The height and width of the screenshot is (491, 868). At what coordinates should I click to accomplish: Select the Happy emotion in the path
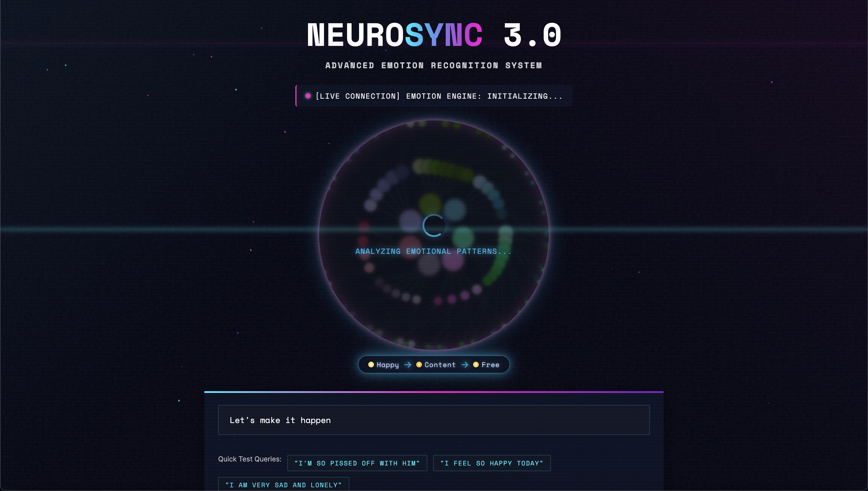point(387,365)
